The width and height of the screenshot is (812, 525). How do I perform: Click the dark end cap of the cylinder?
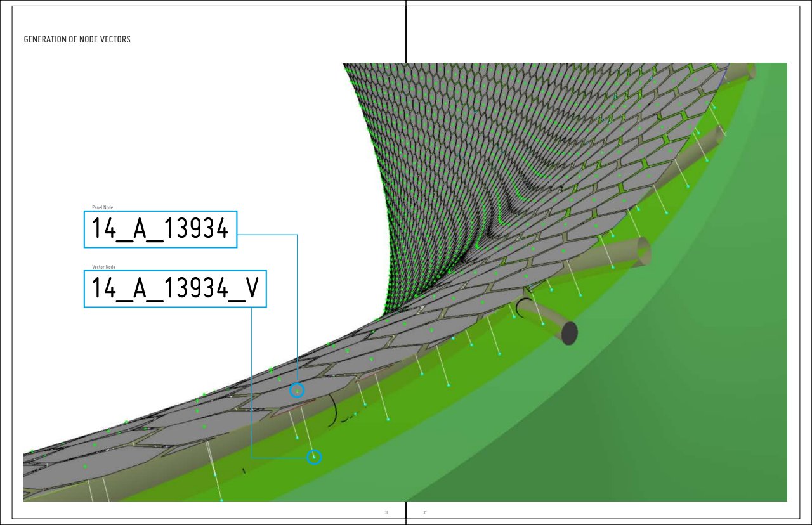click(x=569, y=333)
